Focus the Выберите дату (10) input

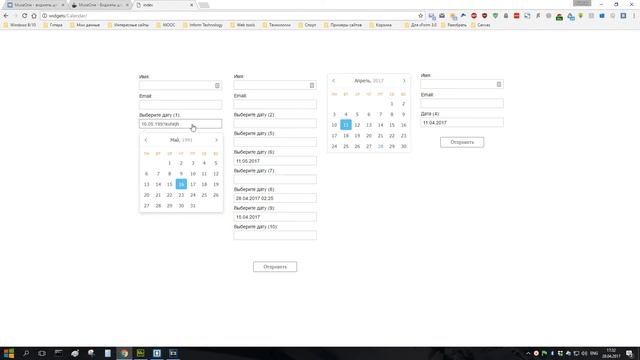tap(275, 236)
